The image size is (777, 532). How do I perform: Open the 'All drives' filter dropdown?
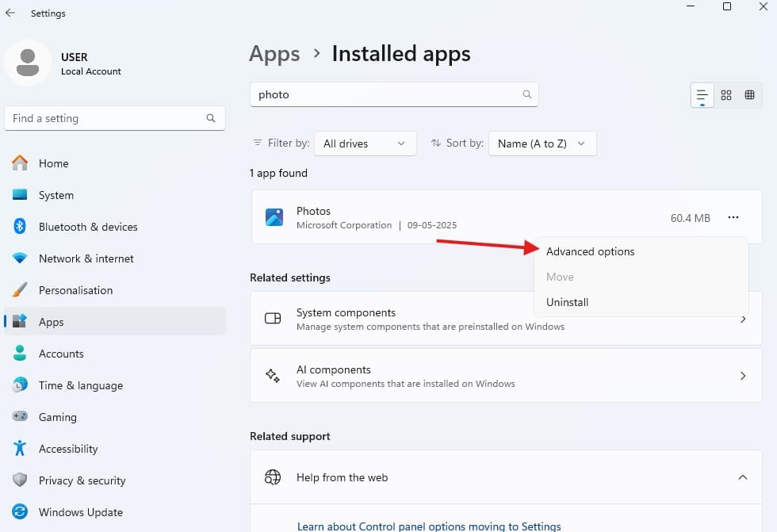click(x=365, y=144)
